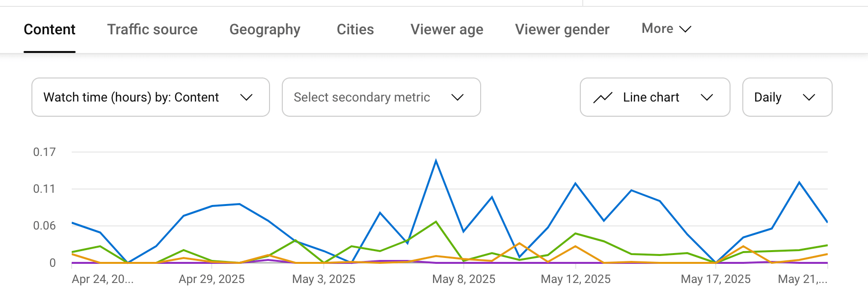The height and width of the screenshot is (308, 868).
Task: Click the line chart icon in chart type selector
Action: [602, 98]
